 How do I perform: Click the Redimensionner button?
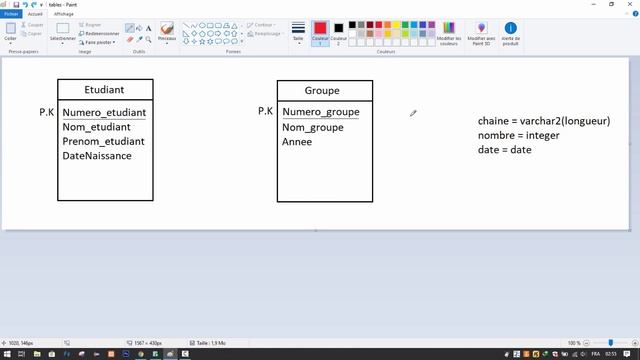pyautogui.click(x=99, y=33)
